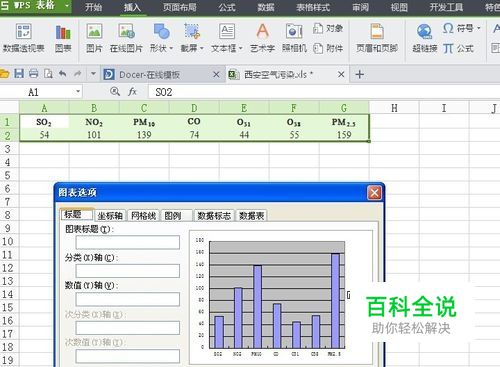Insert 艺术字 word art
The width and height of the screenshot is (500, 367).
tap(262, 38)
